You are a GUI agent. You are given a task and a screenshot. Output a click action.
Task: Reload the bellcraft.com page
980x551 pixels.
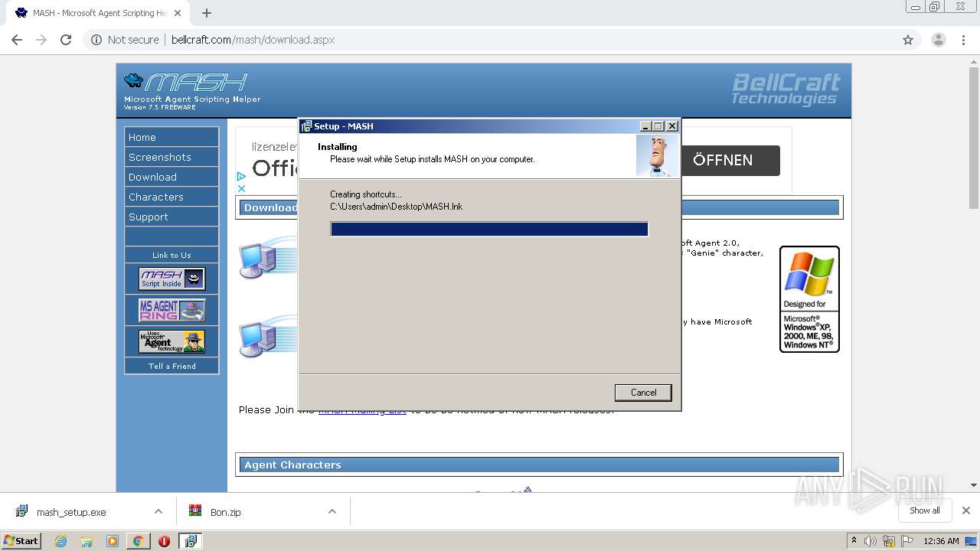(66, 40)
